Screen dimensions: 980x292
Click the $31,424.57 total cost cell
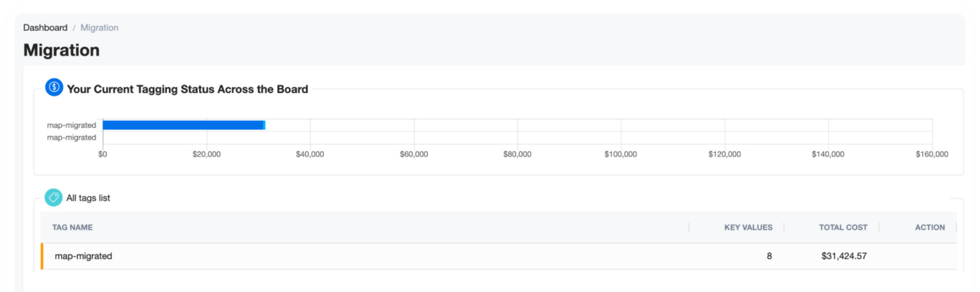click(844, 256)
